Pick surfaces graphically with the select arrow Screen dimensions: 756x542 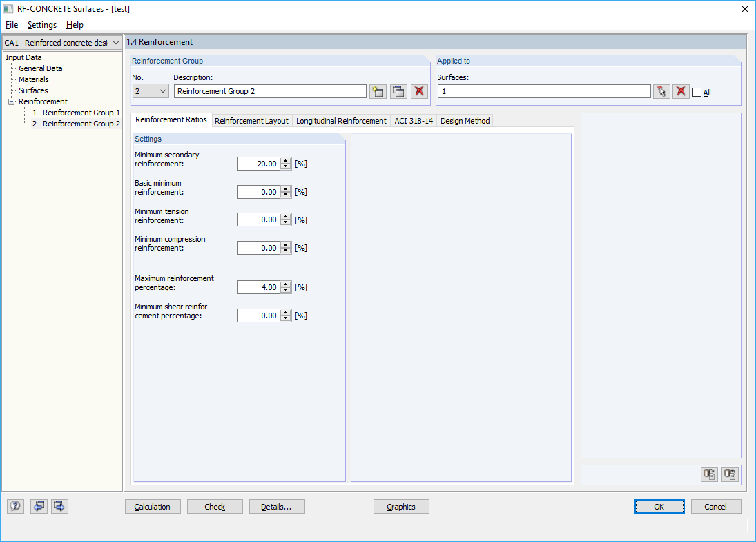pyautogui.click(x=661, y=90)
